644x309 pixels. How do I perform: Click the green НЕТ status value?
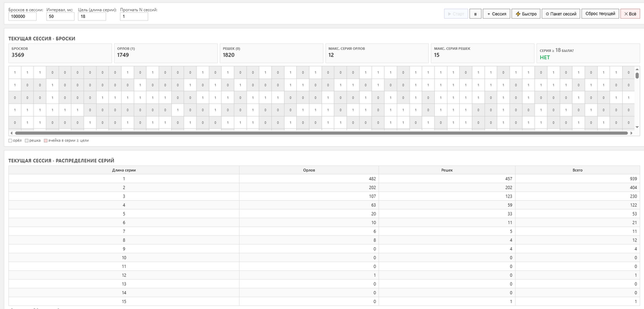point(545,57)
